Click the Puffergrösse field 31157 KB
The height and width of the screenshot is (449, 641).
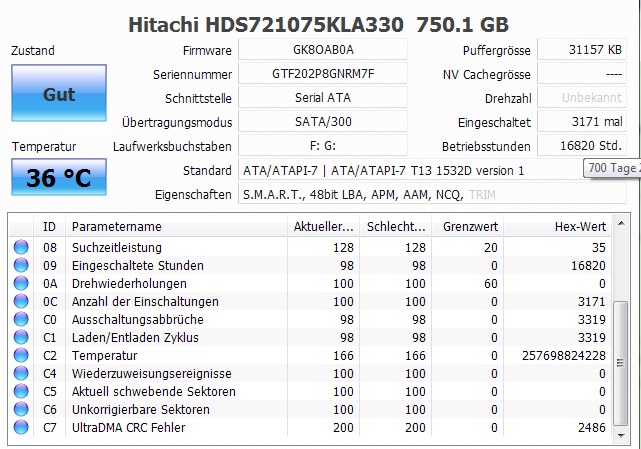[582, 49]
